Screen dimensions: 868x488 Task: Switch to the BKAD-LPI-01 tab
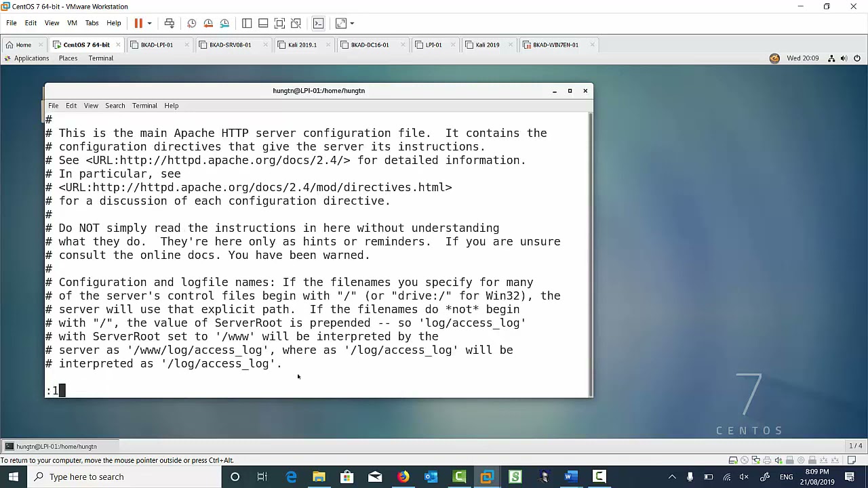click(156, 45)
